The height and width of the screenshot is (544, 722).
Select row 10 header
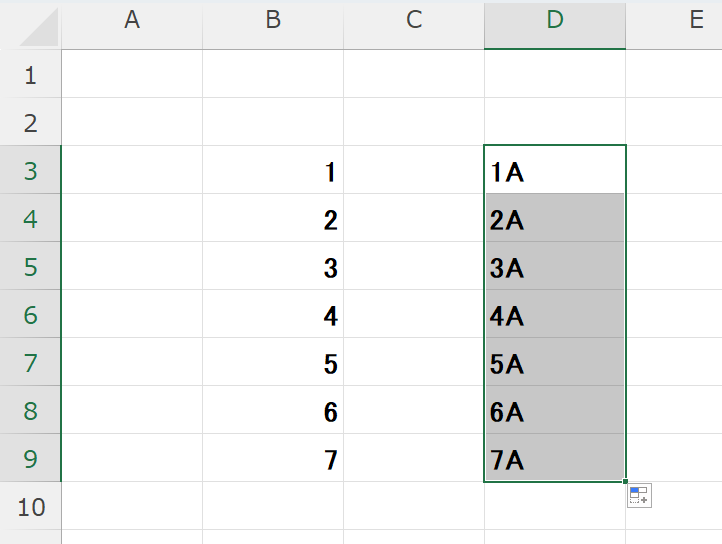point(30,507)
